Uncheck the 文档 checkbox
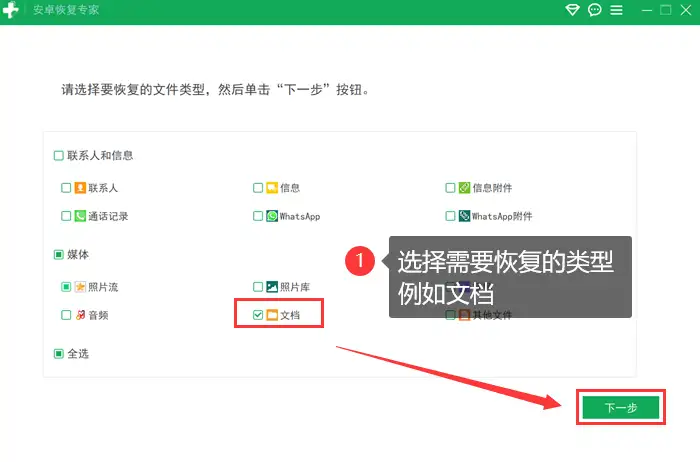The image size is (700, 462). (258, 315)
